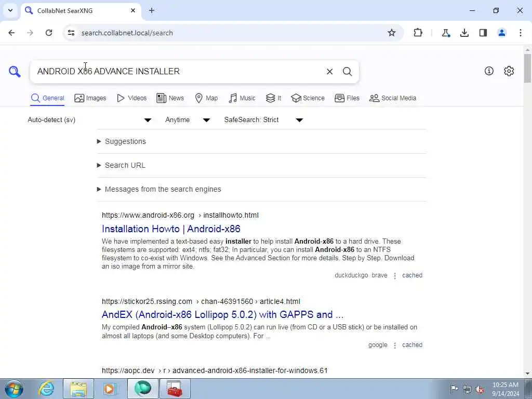Click the taskbar clock showing 10:25 AM
Screen dimensions: 532x399
[505, 389]
